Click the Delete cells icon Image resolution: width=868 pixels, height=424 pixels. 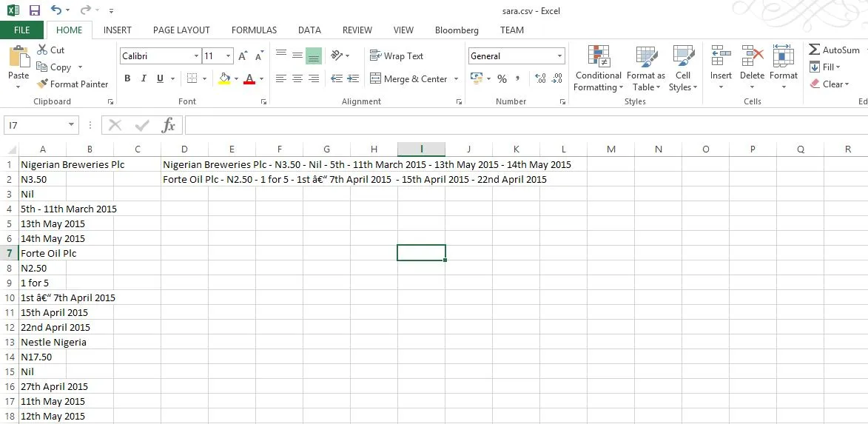point(753,56)
